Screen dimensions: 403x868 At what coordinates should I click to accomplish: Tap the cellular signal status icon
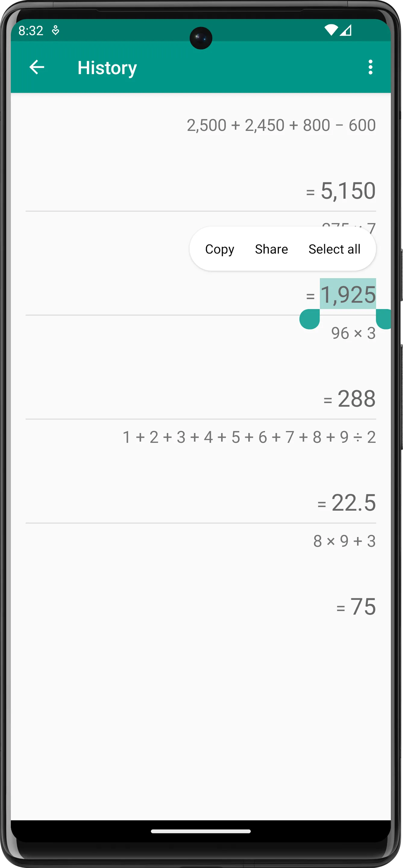346,30
